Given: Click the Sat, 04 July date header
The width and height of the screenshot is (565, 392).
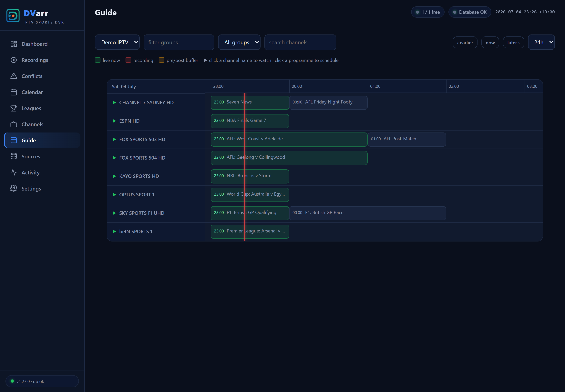Looking at the screenshot, I should [x=124, y=86].
